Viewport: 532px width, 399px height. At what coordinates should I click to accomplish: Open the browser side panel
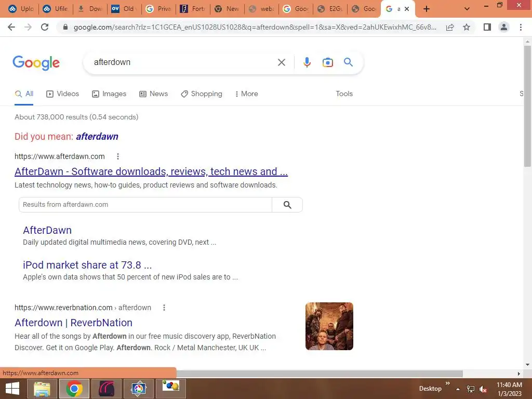click(487, 27)
